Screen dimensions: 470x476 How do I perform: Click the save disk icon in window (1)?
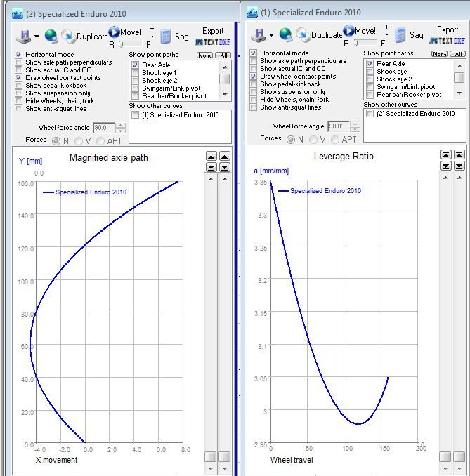258,35
